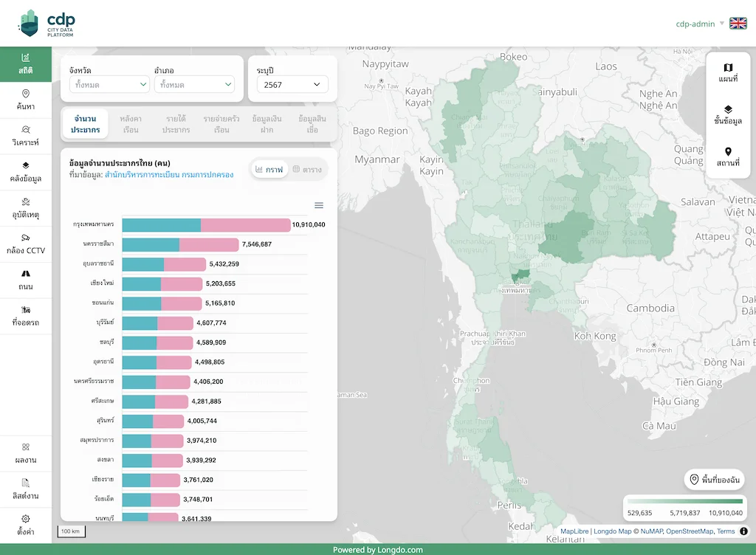
Task: Switch to the ข้อมูลเงินฝาก tab
Action: 267,124
